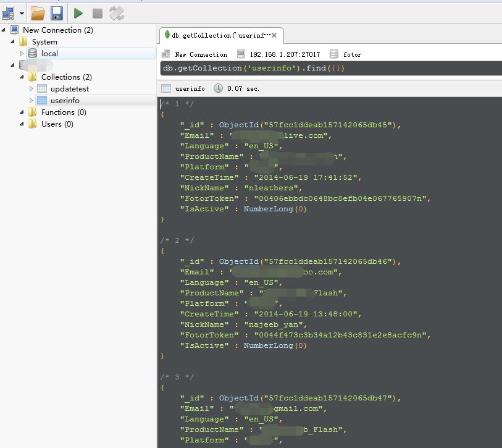Expand the local database node arrow
The height and width of the screenshot is (448, 502).
(22, 54)
